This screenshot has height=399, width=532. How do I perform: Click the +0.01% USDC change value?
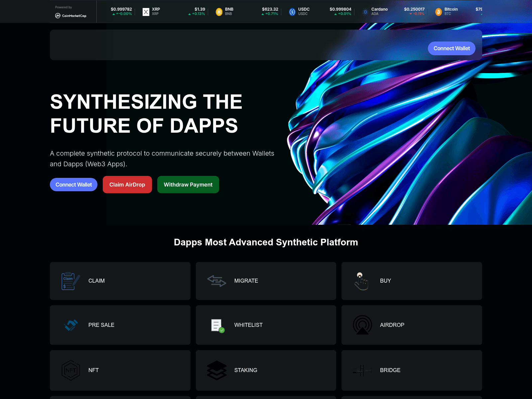345,14
